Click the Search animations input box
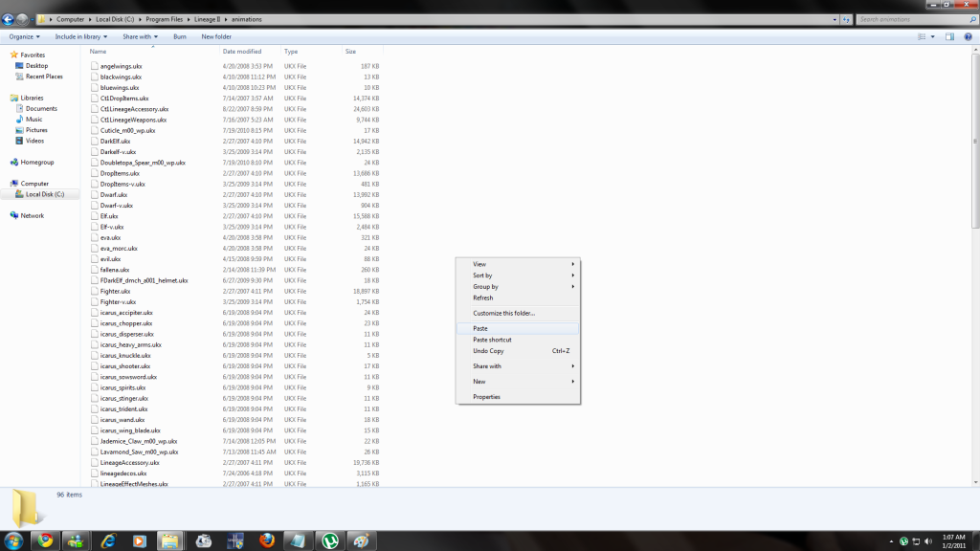Viewport: 980px width, 551px height. [909, 18]
